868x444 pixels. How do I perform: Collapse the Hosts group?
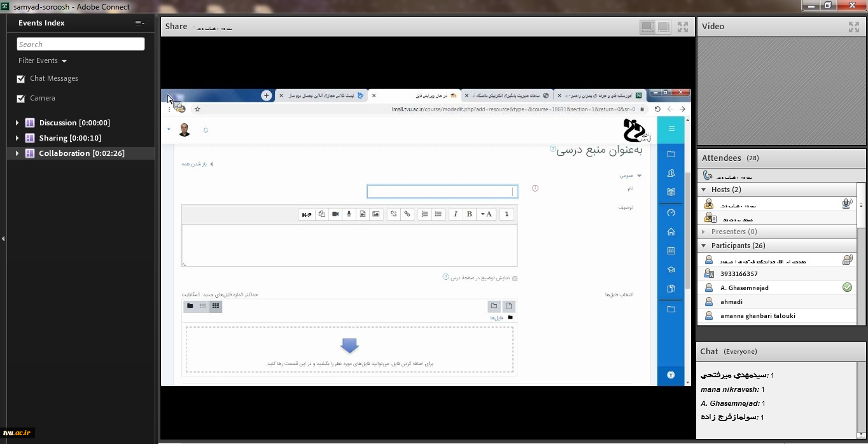704,190
